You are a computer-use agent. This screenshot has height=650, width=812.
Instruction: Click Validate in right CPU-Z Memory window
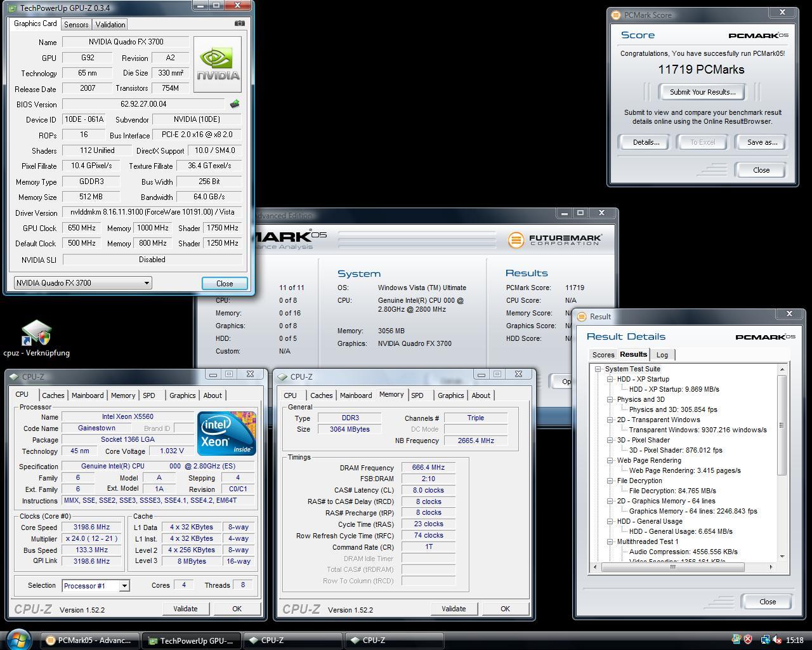pyautogui.click(x=454, y=609)
